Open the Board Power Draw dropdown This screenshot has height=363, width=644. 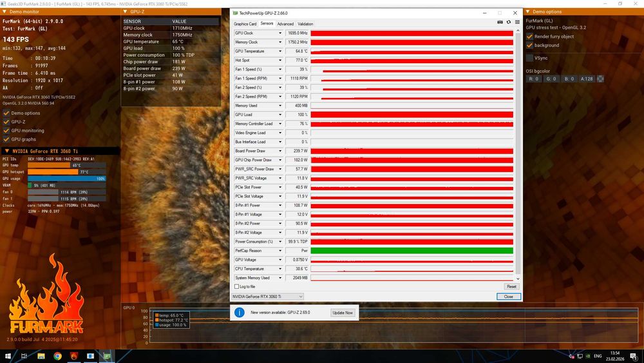click(x=280, y=151)
